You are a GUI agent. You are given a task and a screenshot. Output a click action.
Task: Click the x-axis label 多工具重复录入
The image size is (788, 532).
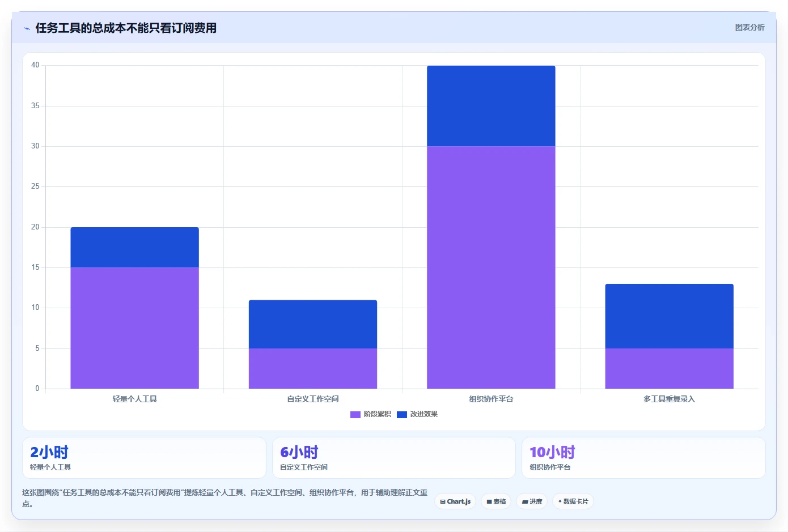[670, 399]
